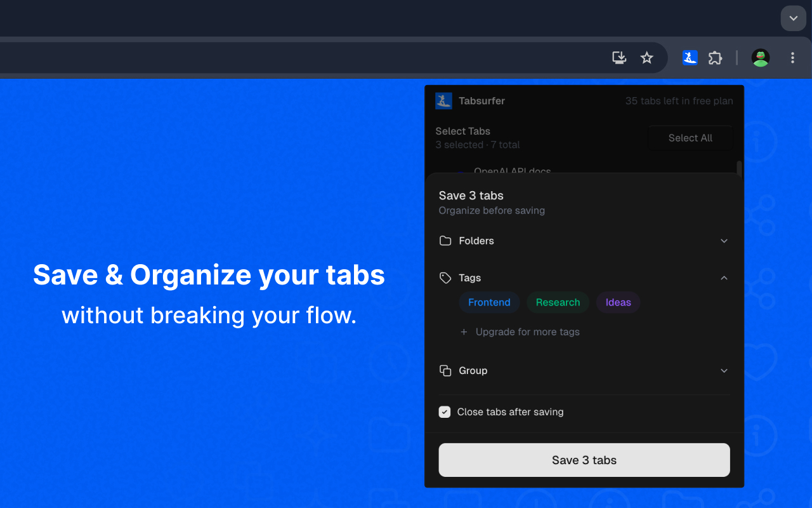Click the 3 selected · 7 total text

[x=477, y=145]
